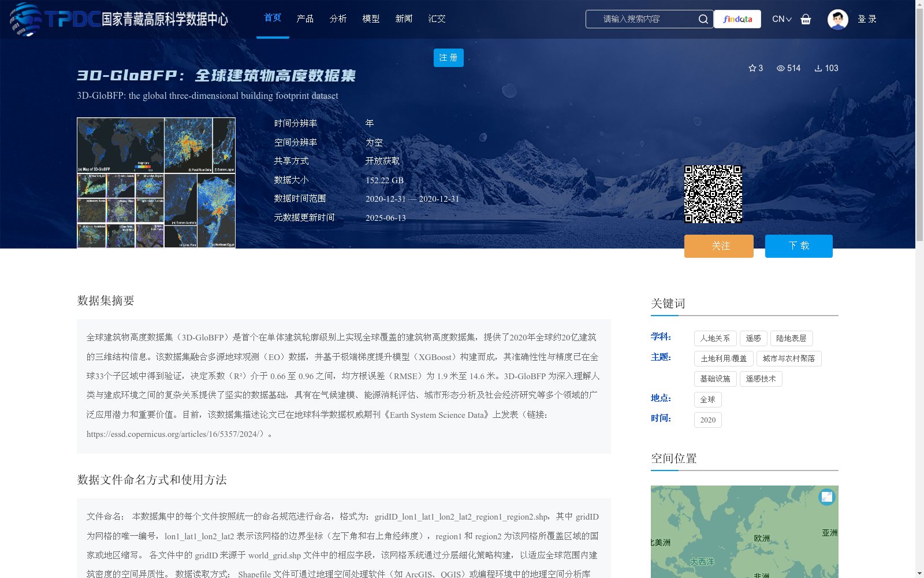924x578 pixels.
Task: Click the dataset QR code
Action: (x=714, y=193)
